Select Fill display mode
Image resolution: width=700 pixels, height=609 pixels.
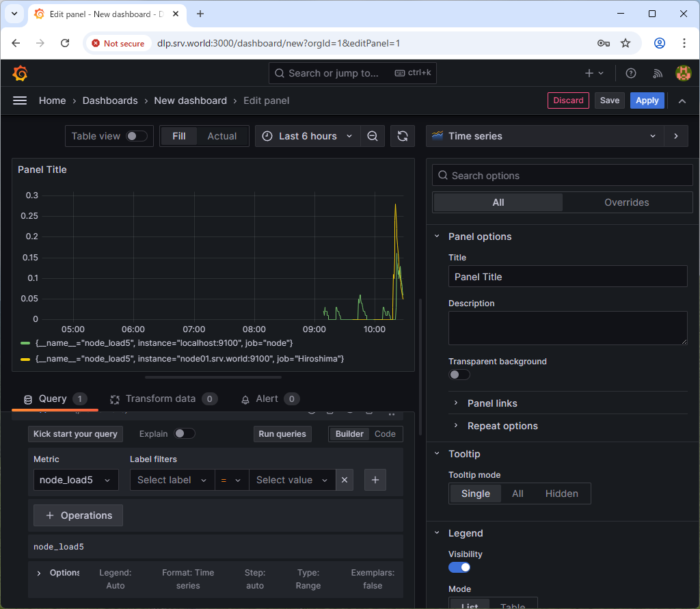coord(179,136)
